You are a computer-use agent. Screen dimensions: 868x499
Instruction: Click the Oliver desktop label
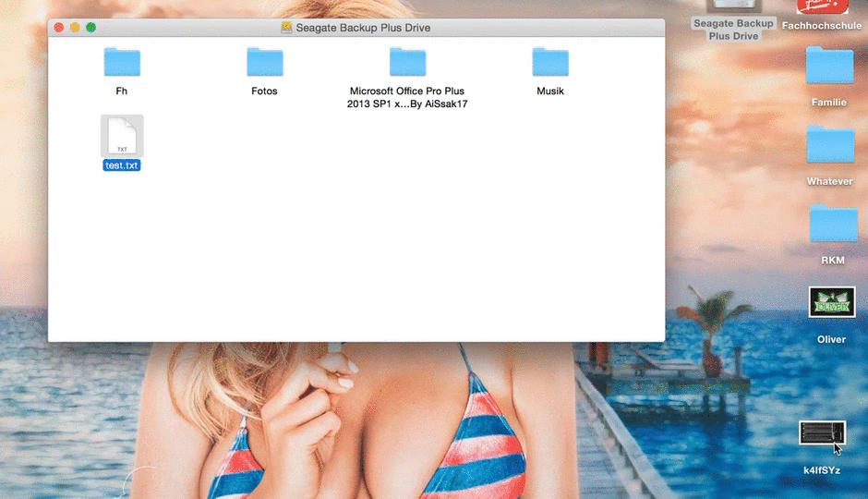pos(831,339)
